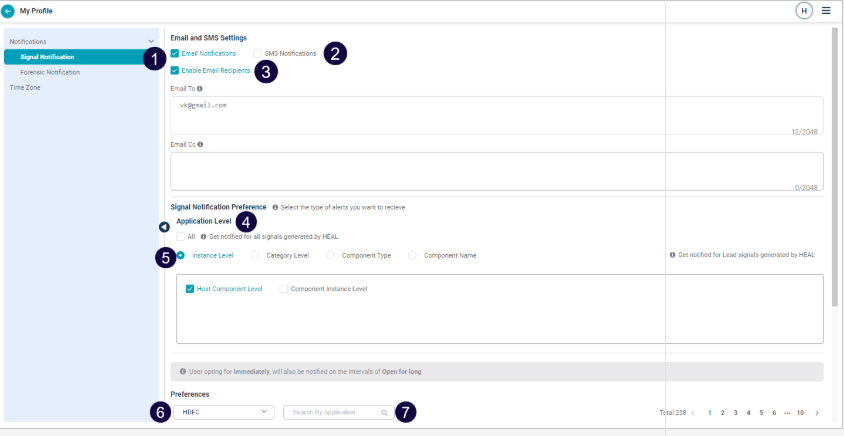The height and width of the screenshot is (436, 844).
Task: Click the Email Cc text field
Action: point(497,170)
